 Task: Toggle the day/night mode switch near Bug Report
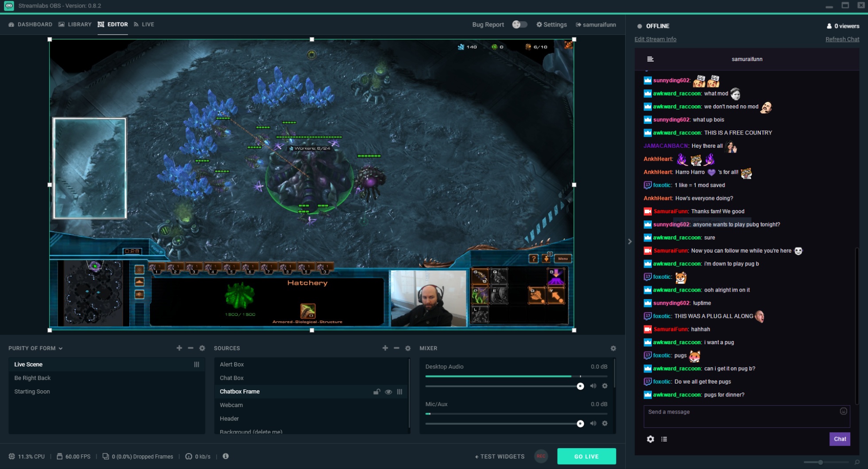pos(519,24)
